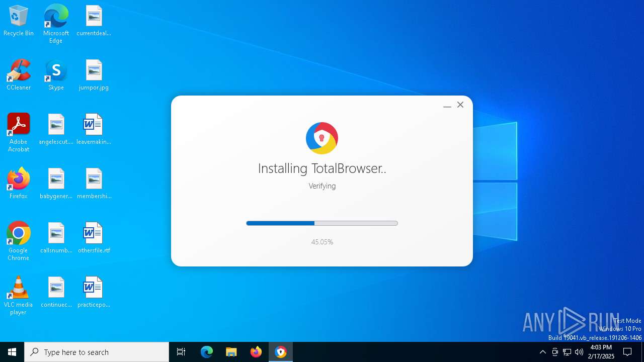The width and height of the screenshot is (644, 362).
Task: Show hidden system tray icons
Action: [x=543, y=352]
